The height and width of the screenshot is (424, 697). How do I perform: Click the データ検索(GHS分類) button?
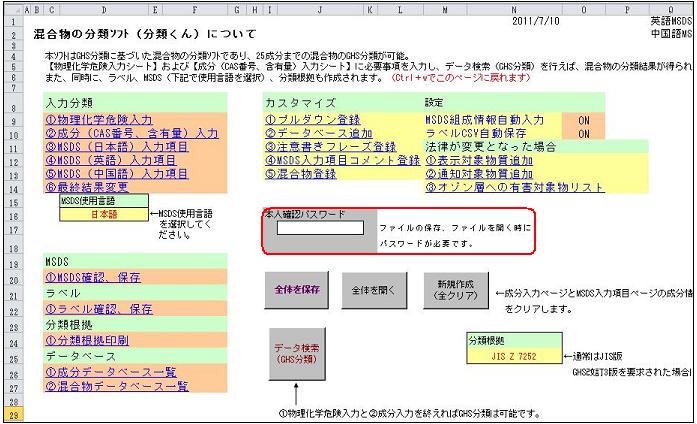pyautogui.click(x=296, y=354)
